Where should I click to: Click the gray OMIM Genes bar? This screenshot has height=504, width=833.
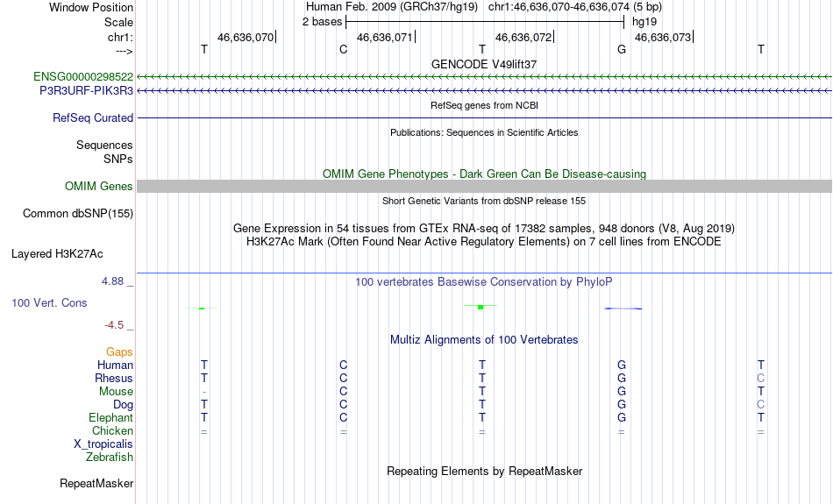pos(484,186)
